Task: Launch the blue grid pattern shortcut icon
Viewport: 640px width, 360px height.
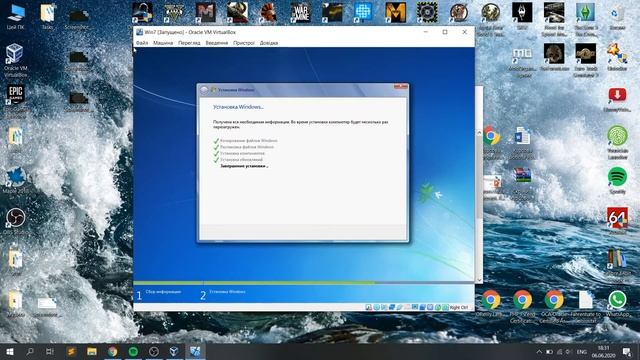Action: tap(364, 13)
